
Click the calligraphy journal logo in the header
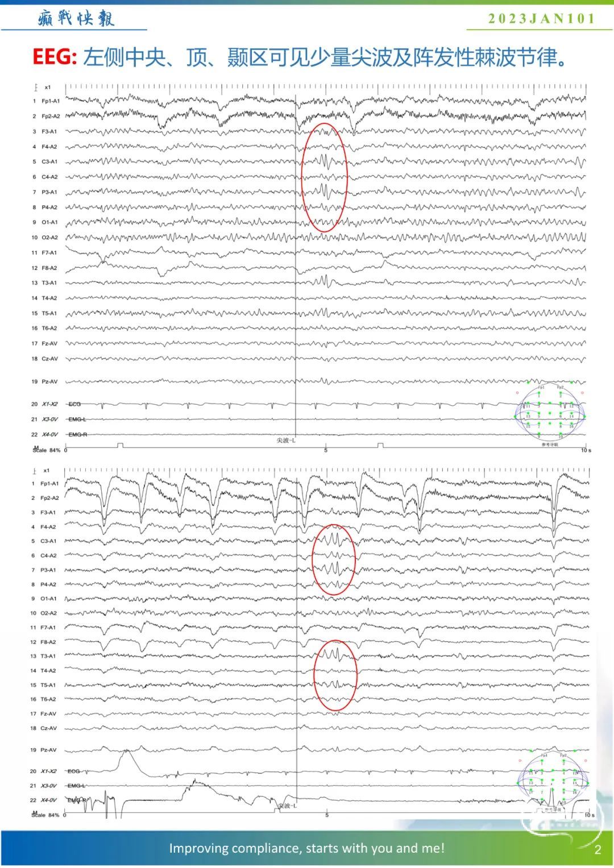76,18
